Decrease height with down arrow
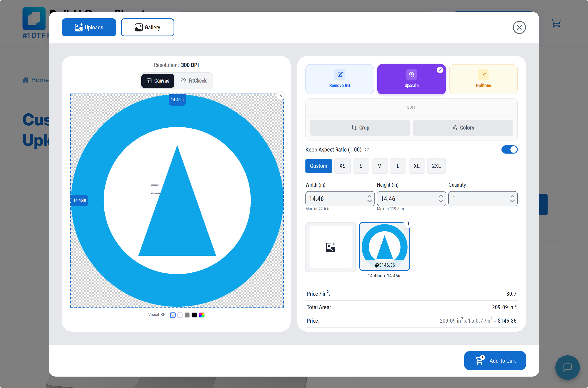Viewport: 588px width, 388px height. [x=441, y=201]
